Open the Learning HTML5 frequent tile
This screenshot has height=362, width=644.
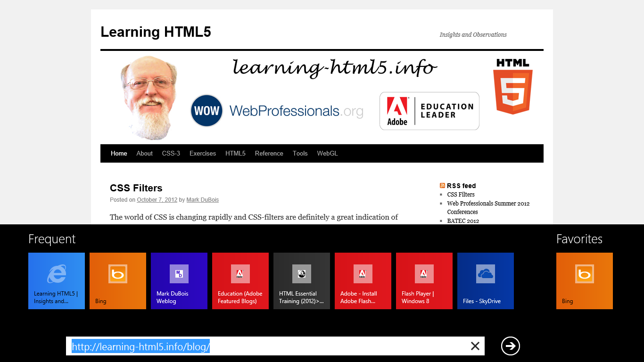click(x=57, y=281)
